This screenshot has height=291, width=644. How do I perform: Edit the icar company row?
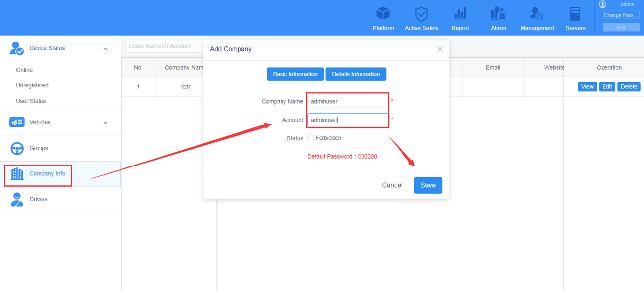click(x=607, y=87)
